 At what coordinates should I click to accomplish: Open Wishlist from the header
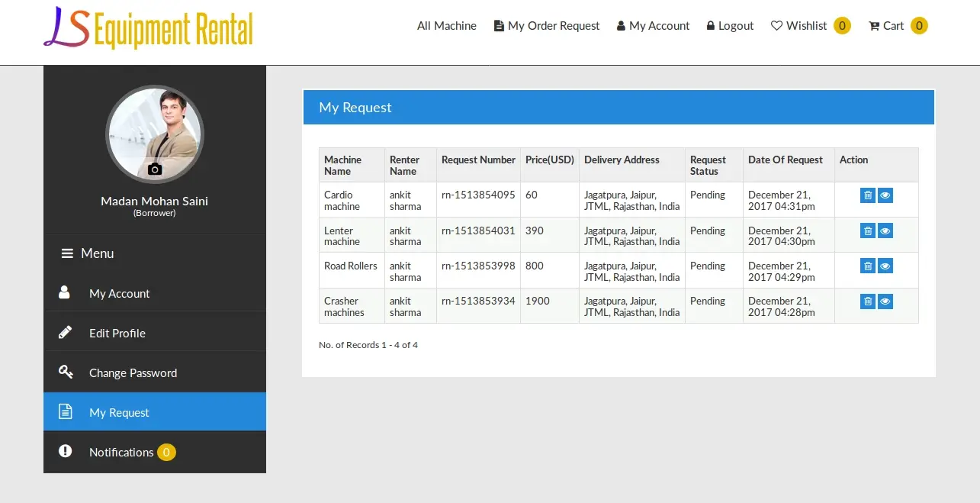(x=799, y=26)
